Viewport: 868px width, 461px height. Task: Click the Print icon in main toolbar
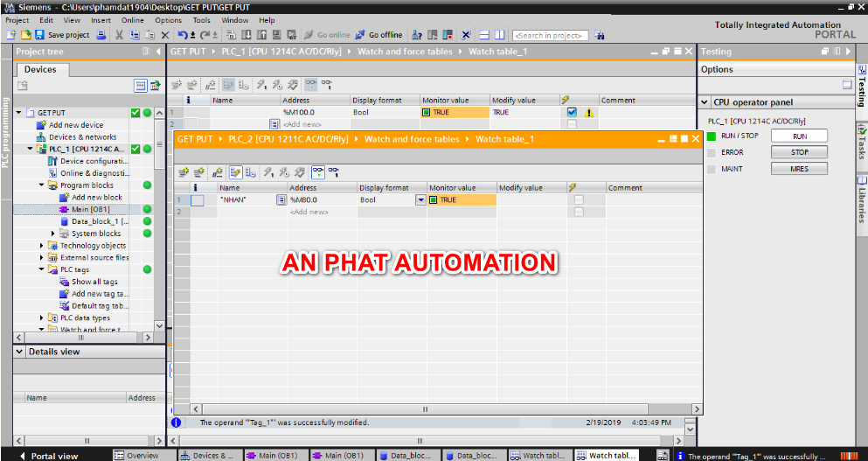coord(101,35)
